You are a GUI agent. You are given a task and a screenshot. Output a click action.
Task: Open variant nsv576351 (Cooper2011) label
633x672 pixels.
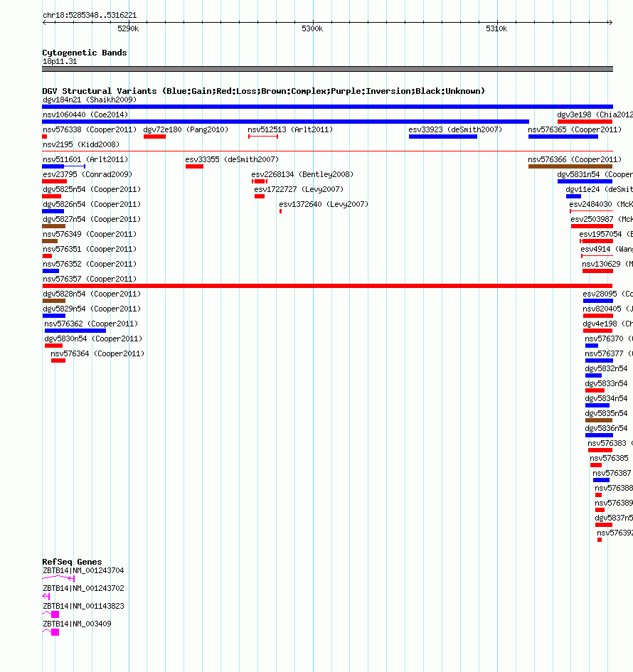[x=90, y=250]
